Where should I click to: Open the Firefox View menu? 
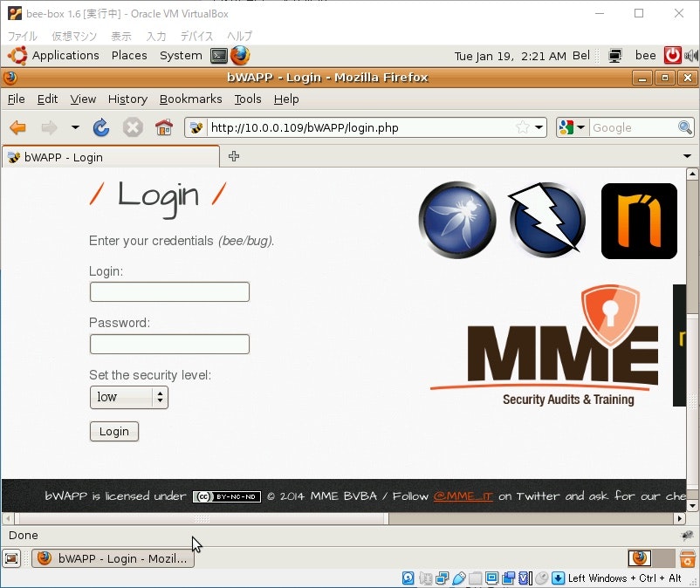83,99
